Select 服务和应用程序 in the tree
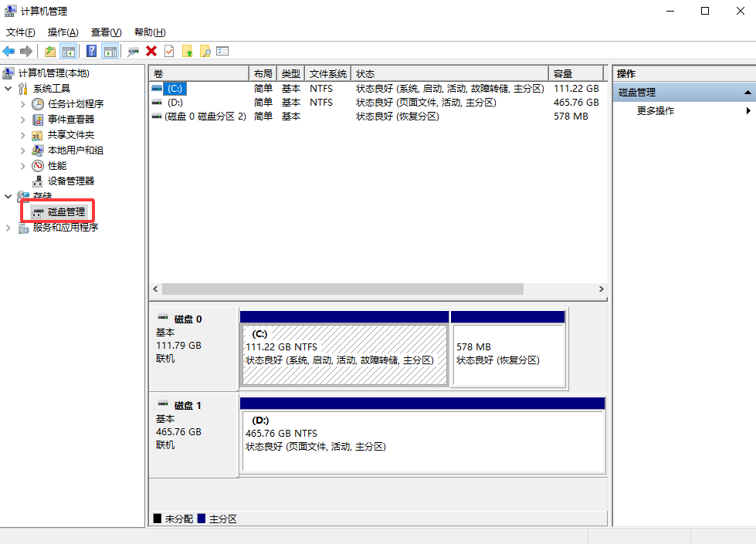Viewport: 756px width, 544px height. pos(66,228)
